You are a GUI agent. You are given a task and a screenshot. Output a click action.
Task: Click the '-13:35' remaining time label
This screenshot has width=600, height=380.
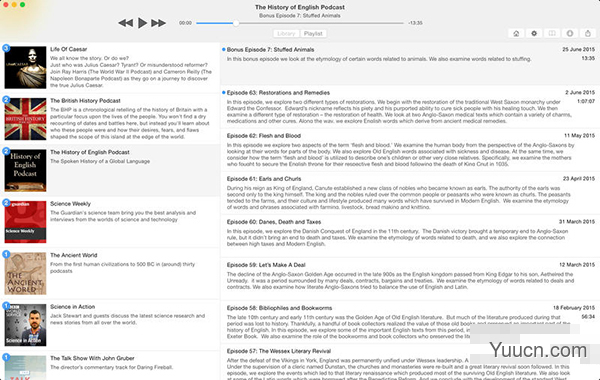pos(415,23)
